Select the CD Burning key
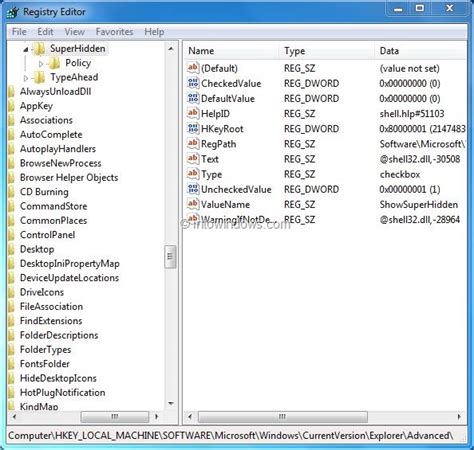The width and height of the screenshot is (474, 450). pyautogui.click(x=44, y=192)
